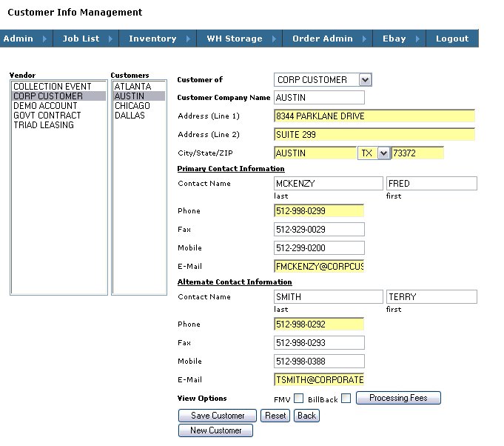This screenshot has width=504, height=446.
Task: Click Logout in the navigation bar
Action: tap(452, 39)
